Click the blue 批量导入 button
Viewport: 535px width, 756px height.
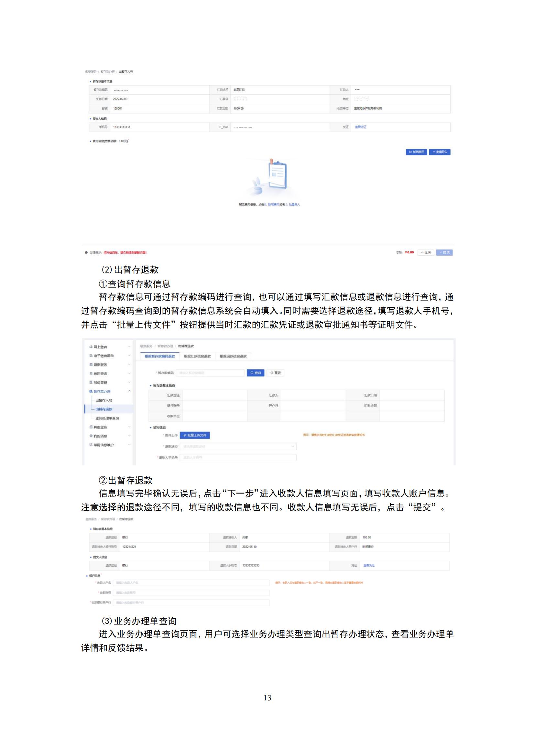point(440,152)
